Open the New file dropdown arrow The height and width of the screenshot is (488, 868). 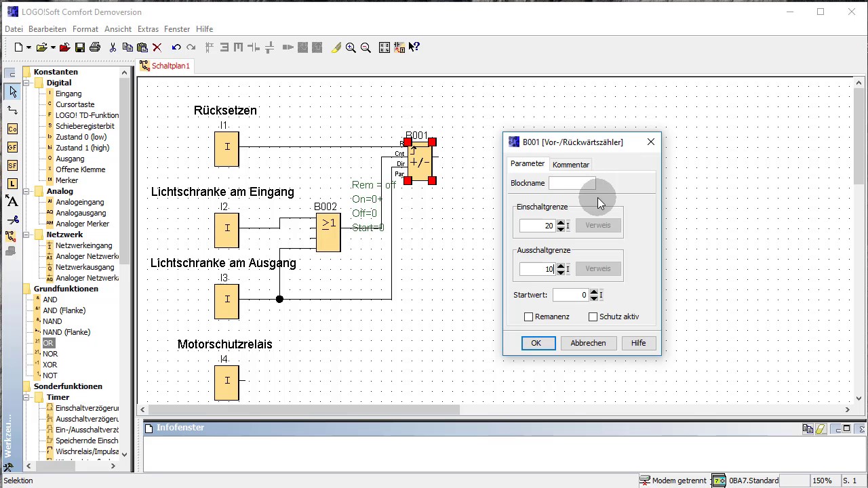click(28, 47)
